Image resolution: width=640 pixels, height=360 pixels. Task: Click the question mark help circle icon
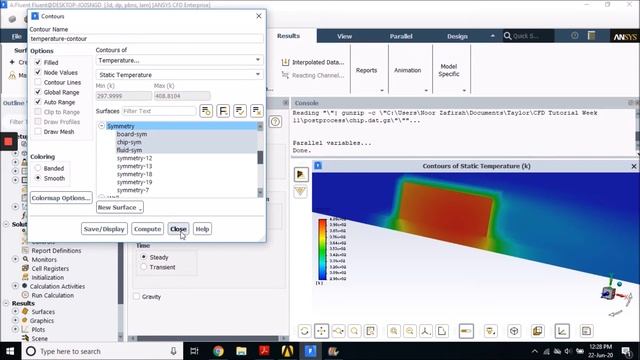click(276, 121)
